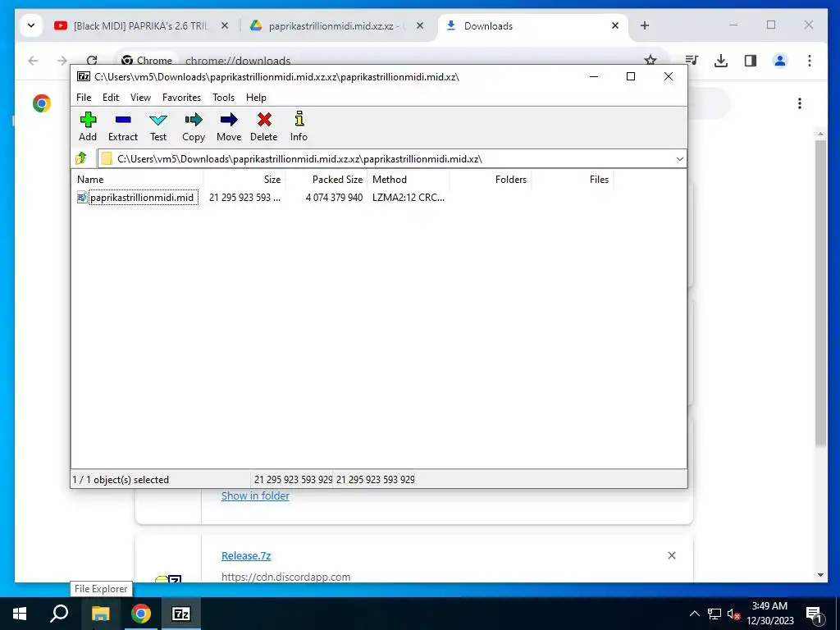This screenshot has height=630, width=840.
Task: Open Info for the selected file
Action: [299, 126]
